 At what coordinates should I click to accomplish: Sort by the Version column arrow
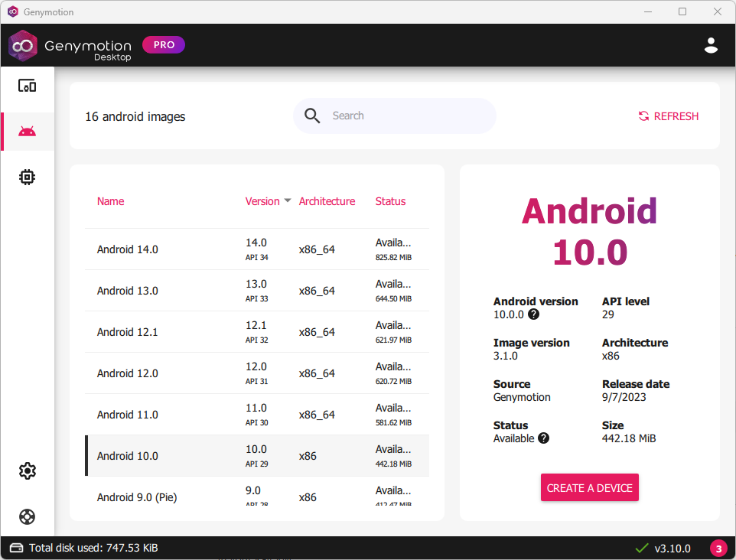(x=288, y=200)
